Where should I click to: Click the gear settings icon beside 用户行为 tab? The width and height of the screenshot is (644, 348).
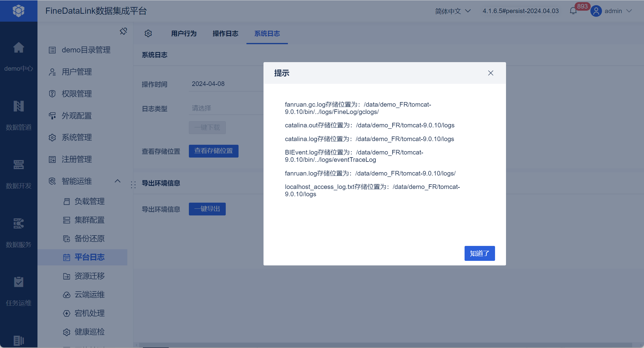[x=148, y=34]
